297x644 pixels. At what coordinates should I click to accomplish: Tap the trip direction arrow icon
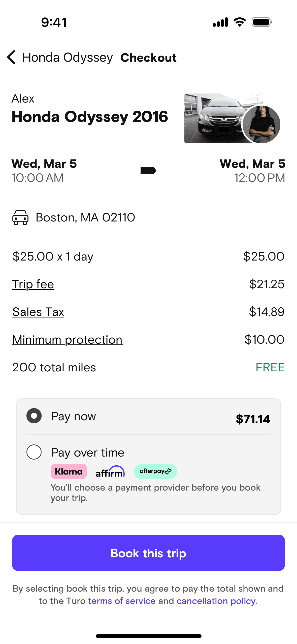(x=148, y=171)
